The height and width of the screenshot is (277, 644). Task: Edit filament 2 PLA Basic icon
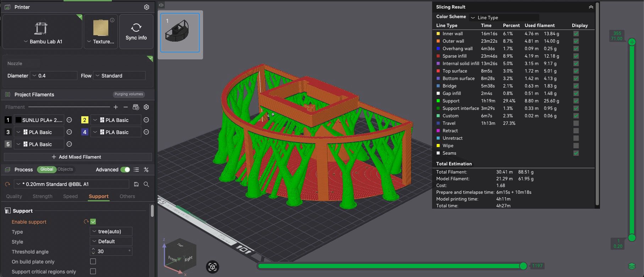click(x=146, y=120)
